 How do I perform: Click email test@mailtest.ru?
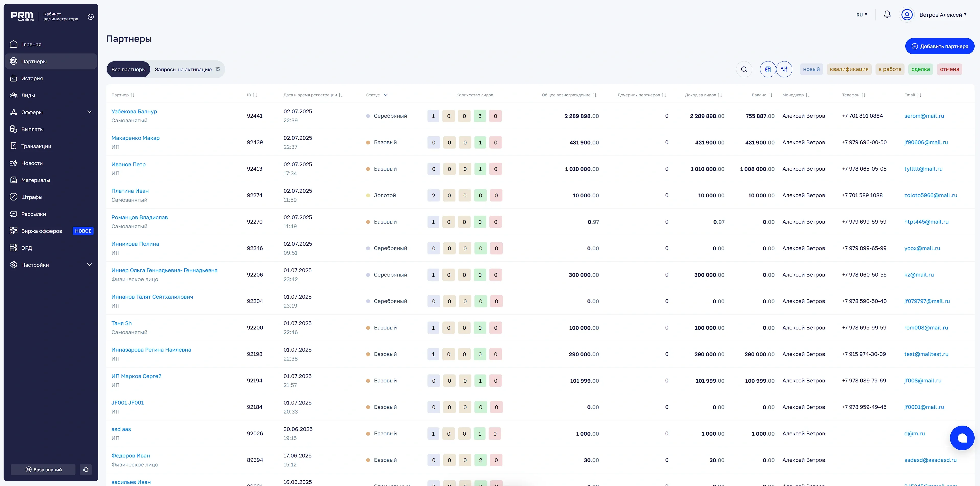pyautogui.click(x=926, y=354)
